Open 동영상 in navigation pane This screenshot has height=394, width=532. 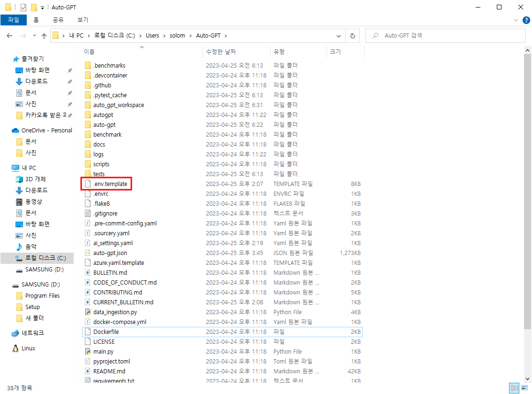pyautogui.click(x=34, y=202)
